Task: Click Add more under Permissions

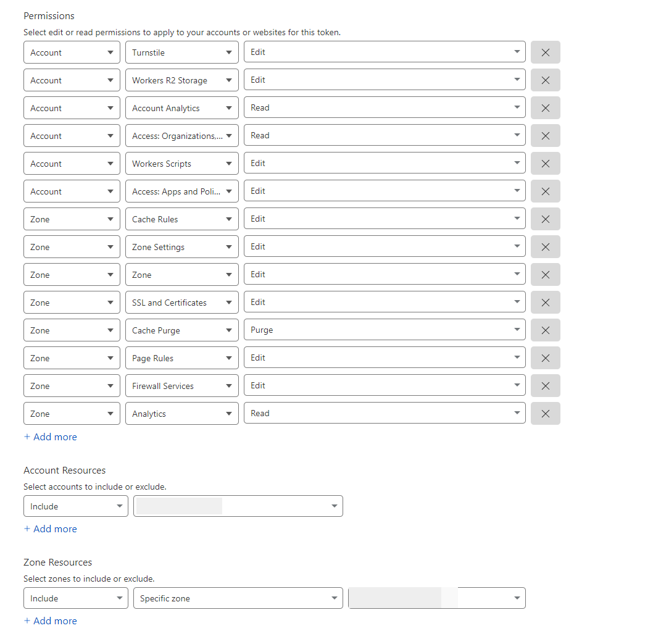Action: coord(50,437)
